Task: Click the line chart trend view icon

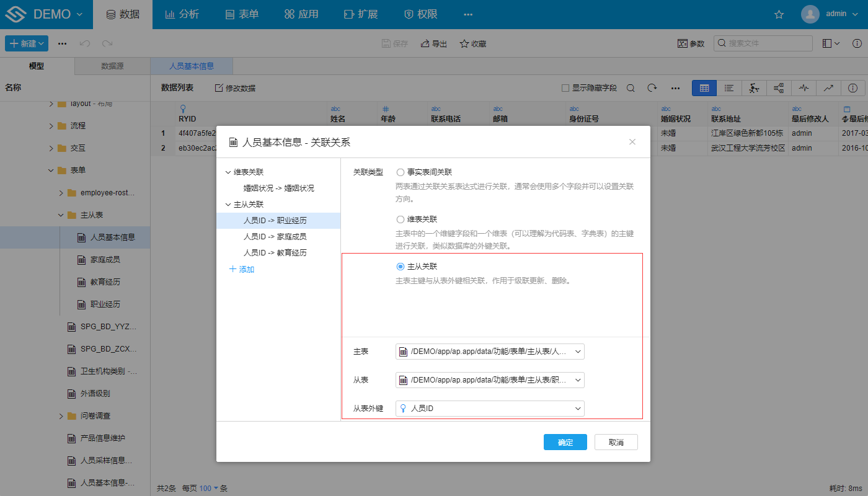Action: coord(828,88)
